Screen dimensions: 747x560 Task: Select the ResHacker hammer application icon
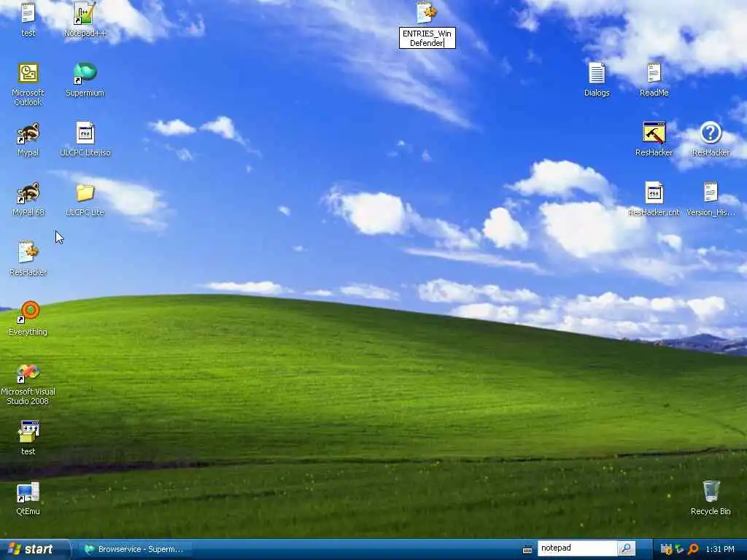tap(654, 133)
